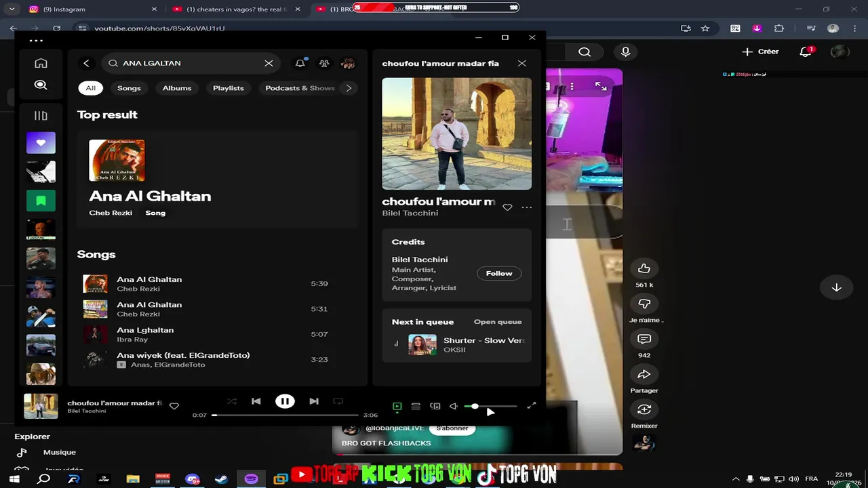Open Spotify profile avatar menu
The height and width of the screenshot is (488, 868).
click(349, 63)
